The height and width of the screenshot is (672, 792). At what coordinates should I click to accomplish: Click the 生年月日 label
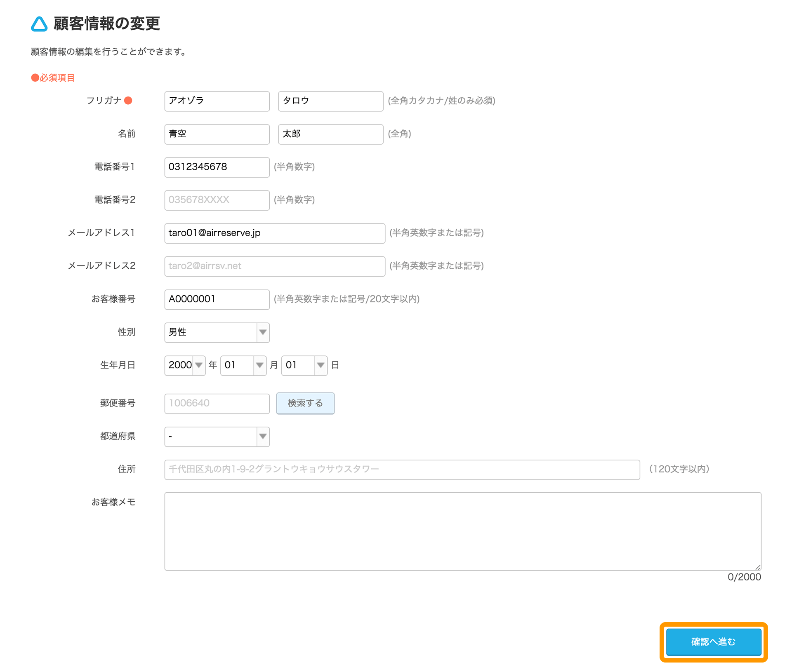coord(118,365)
